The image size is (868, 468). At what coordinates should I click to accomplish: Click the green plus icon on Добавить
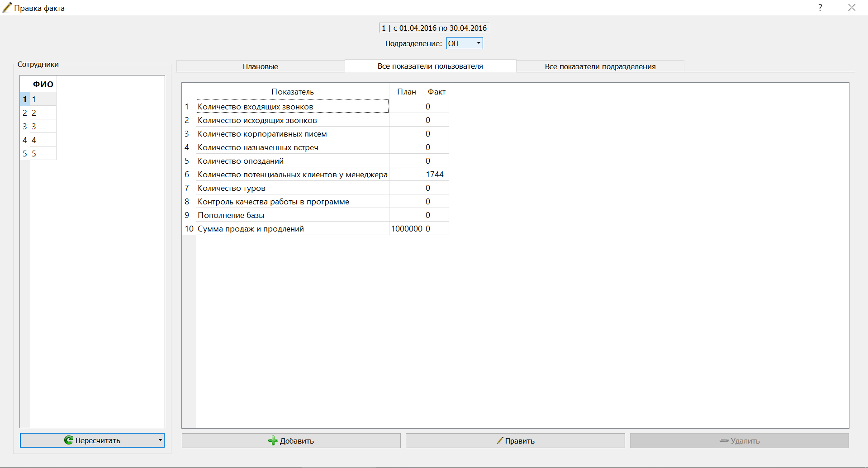pyautogui.click(x=273, y=441)
